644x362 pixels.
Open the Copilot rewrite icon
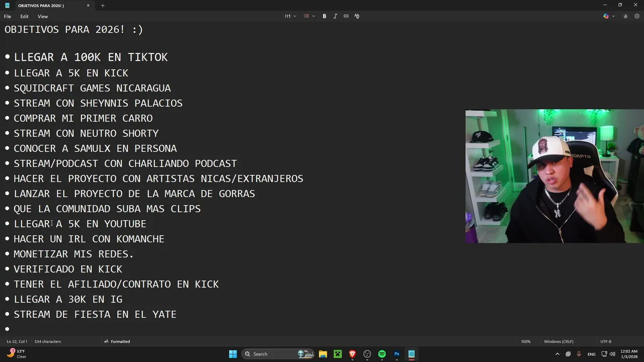(606, 16)
